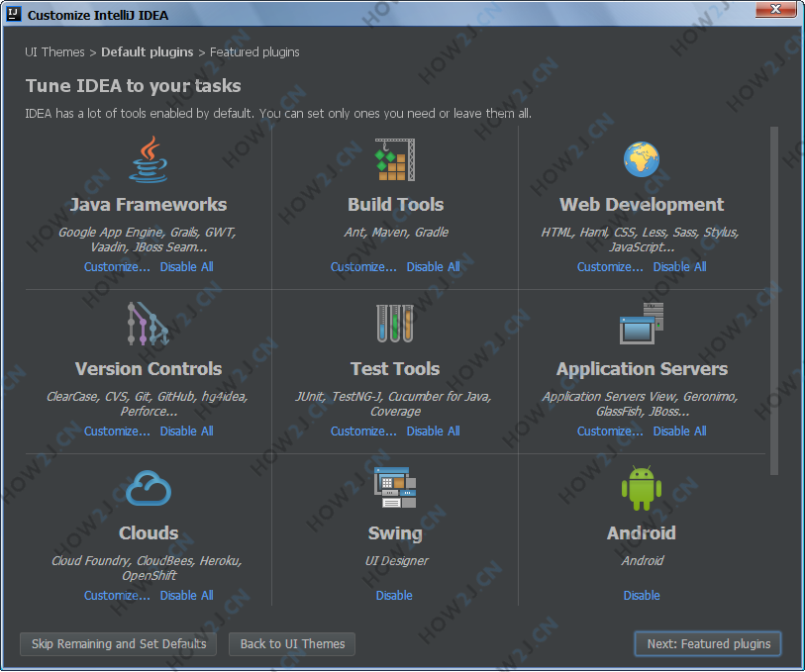
Task: Go Back to UI Themes
Action: [x=292, y=643]
